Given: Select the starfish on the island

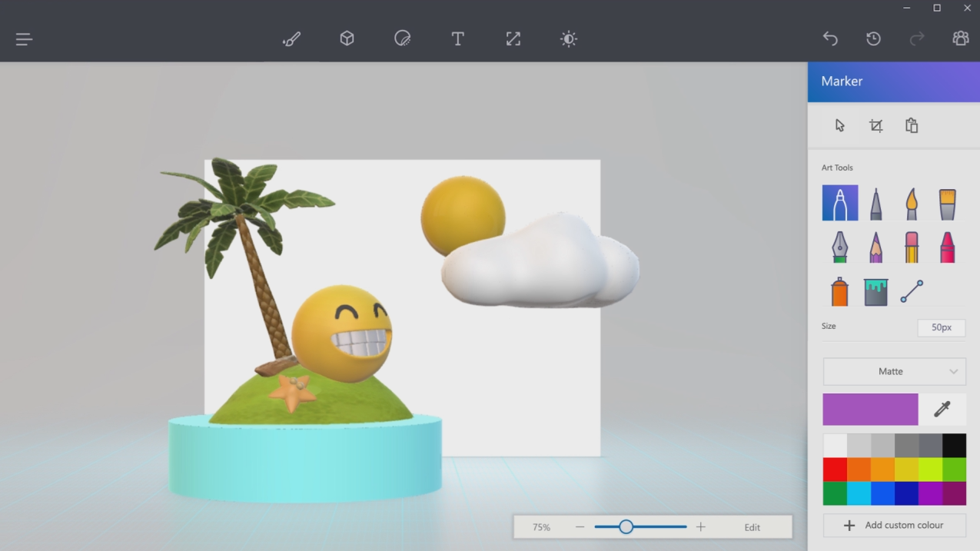Looking at the screenshot, I should (291, 393).
